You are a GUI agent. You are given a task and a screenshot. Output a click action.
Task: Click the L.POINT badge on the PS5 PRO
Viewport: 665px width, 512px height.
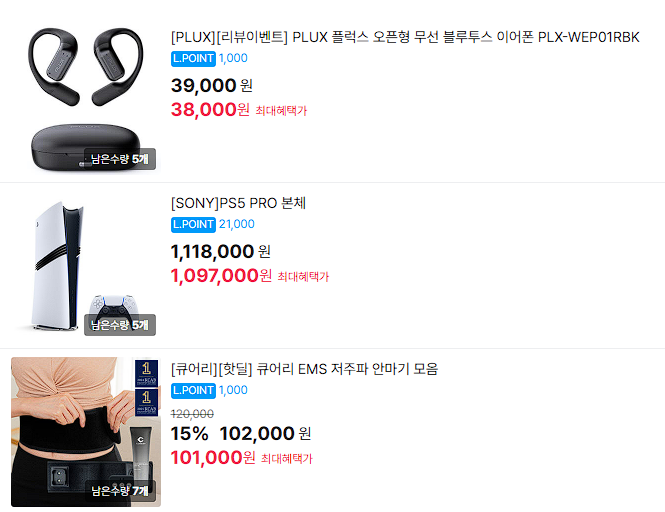pyautogui.click(x=193, y=224)
